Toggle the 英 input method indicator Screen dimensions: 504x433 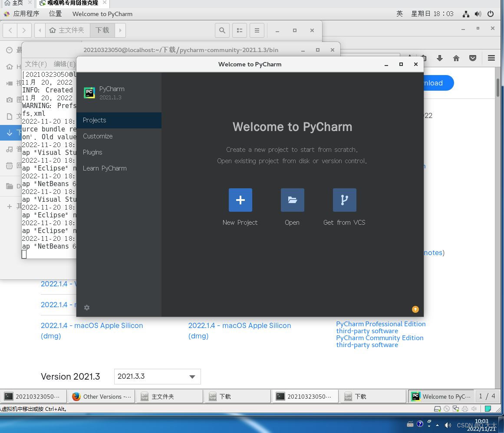click(399, 13)
